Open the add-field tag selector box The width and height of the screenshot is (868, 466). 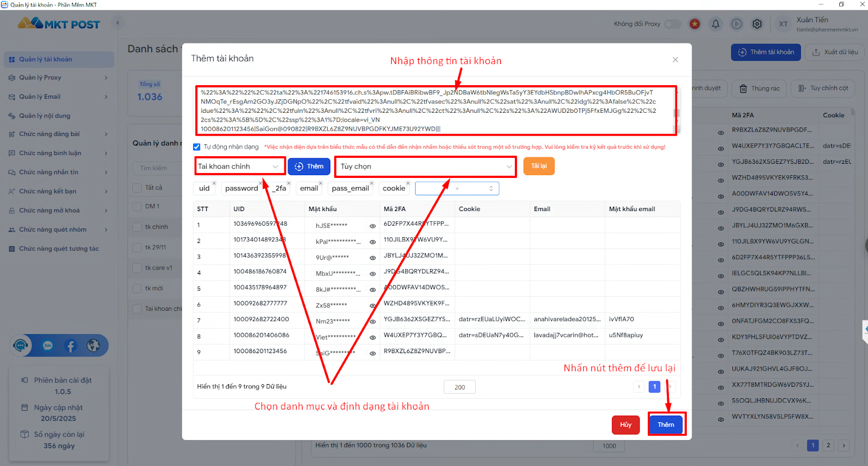(x=457, y=188)
